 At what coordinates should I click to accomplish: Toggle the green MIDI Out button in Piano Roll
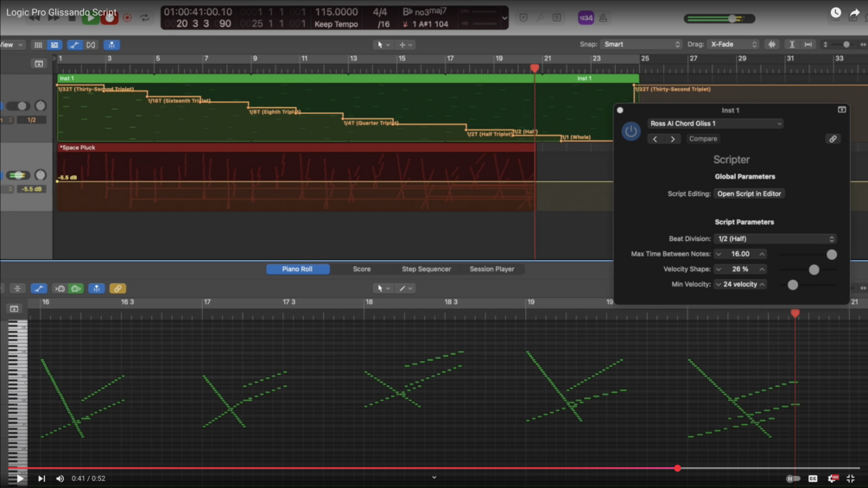76,288
